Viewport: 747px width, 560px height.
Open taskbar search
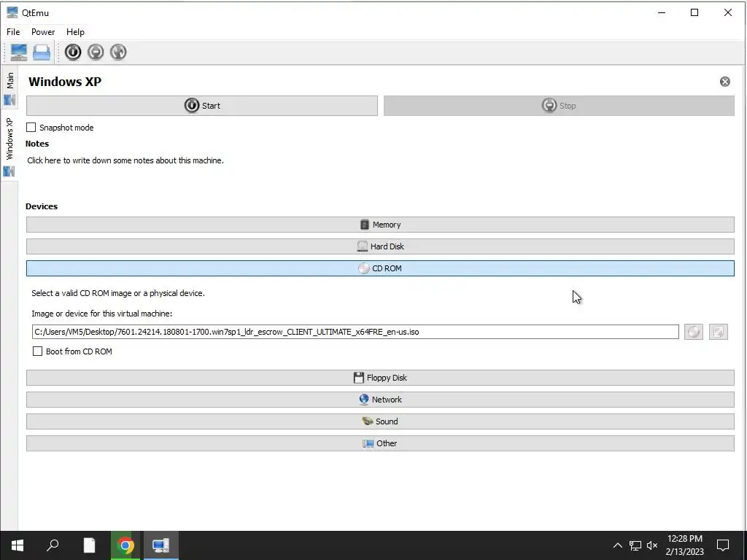[53, 545]
